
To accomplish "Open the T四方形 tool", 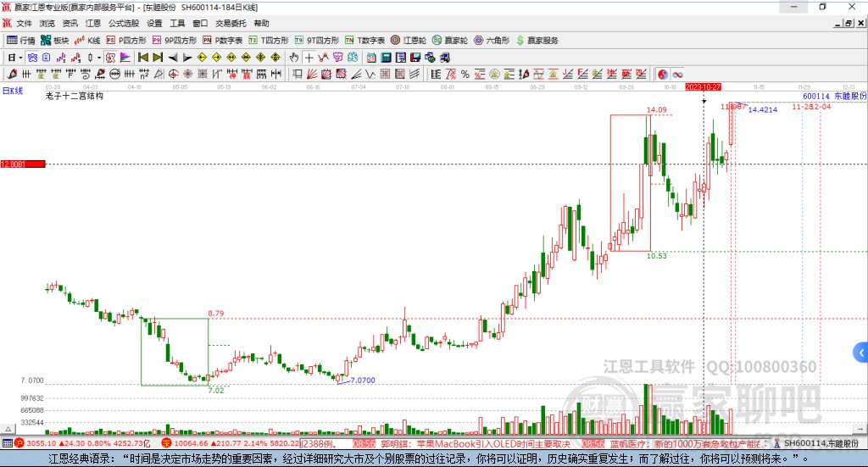I will (x=269, y=41).
